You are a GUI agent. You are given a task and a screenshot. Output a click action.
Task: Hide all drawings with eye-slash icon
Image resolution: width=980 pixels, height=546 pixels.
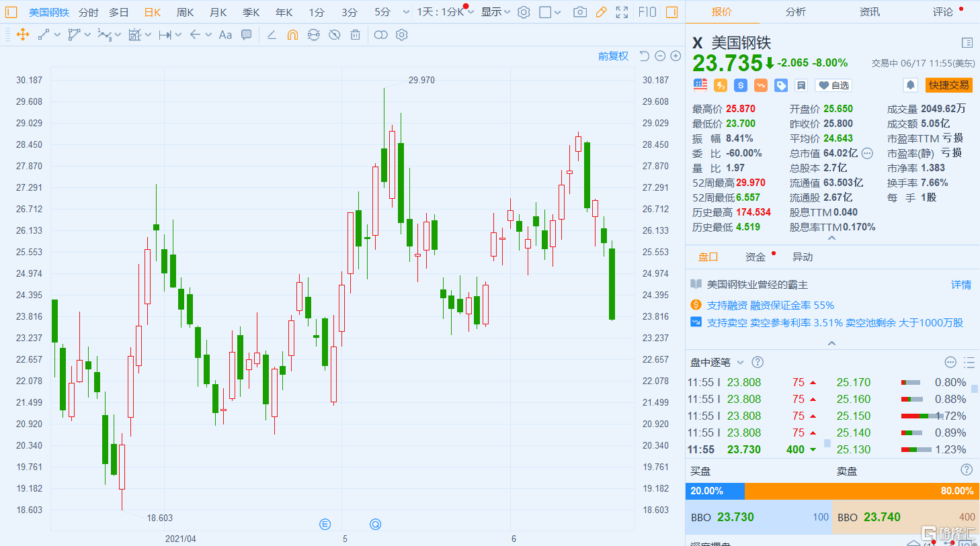(x=334, y=35)
